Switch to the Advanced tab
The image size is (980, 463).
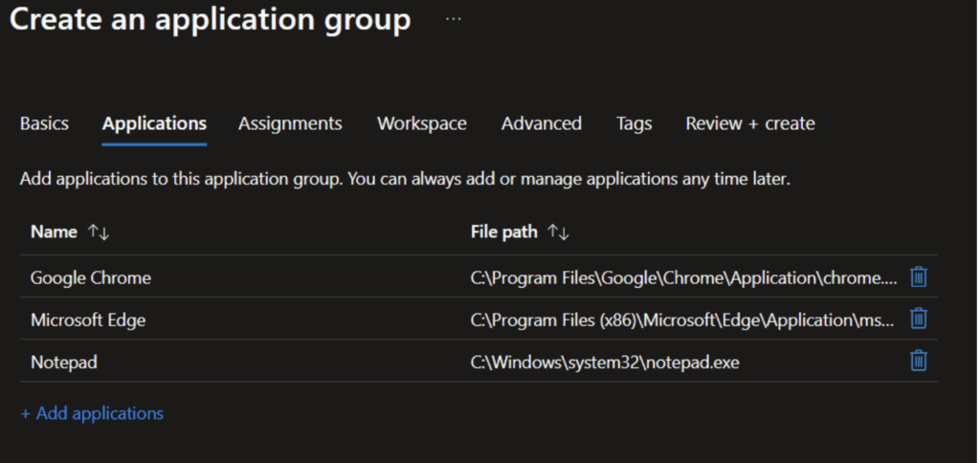tap(541, 123)
